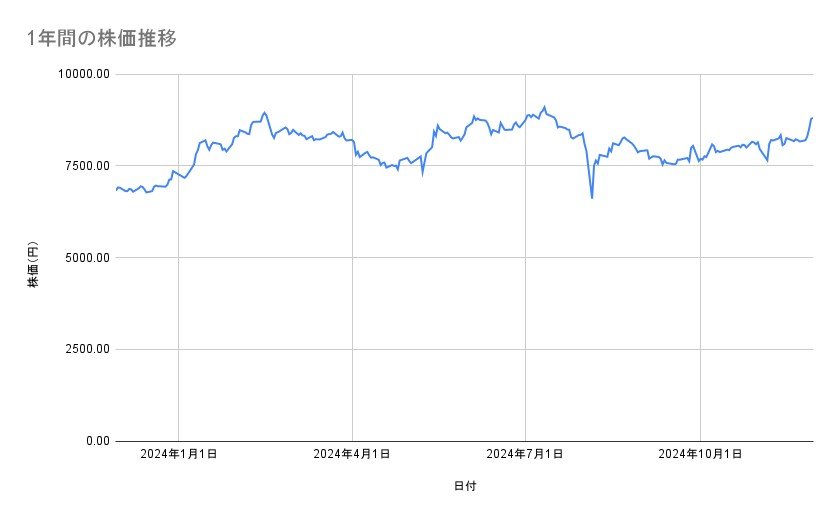Click where the line crosses the 2024年4月1日 gridline
This screenshot has width=839, height=519.
[352, 140]
